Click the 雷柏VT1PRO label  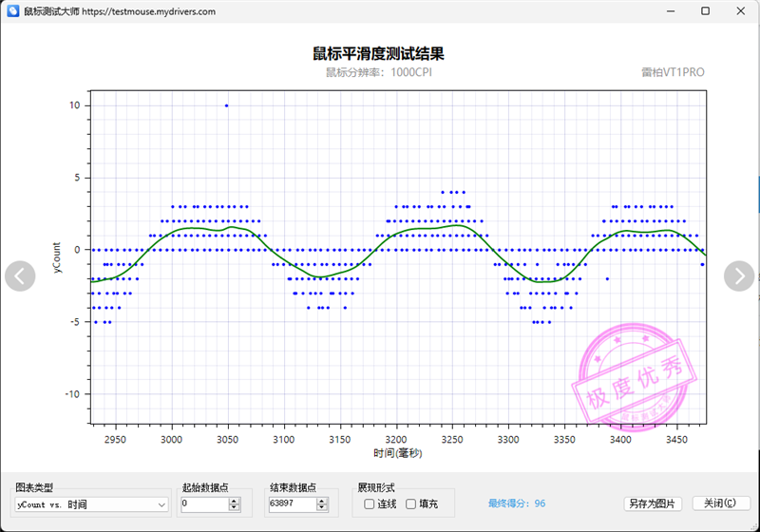673,72
